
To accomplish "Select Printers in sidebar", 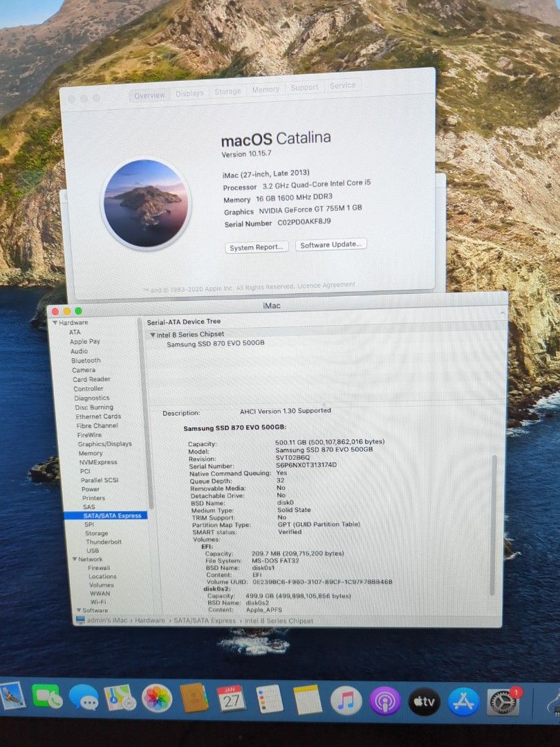I will (x=94, y=498).
